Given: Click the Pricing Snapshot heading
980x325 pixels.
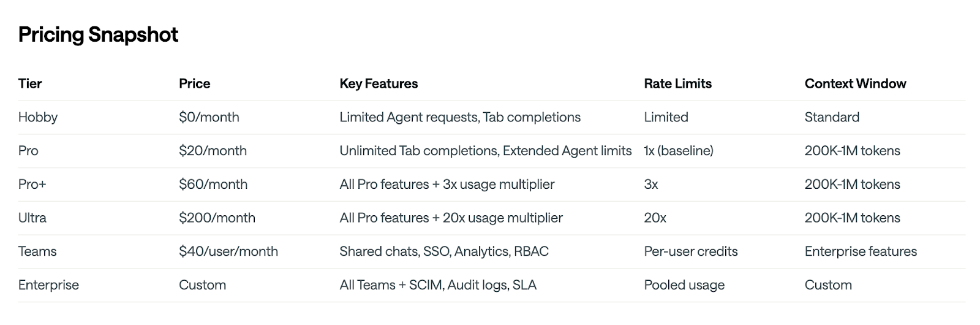Looking at the screenshot, I should [x=98, y=35].
